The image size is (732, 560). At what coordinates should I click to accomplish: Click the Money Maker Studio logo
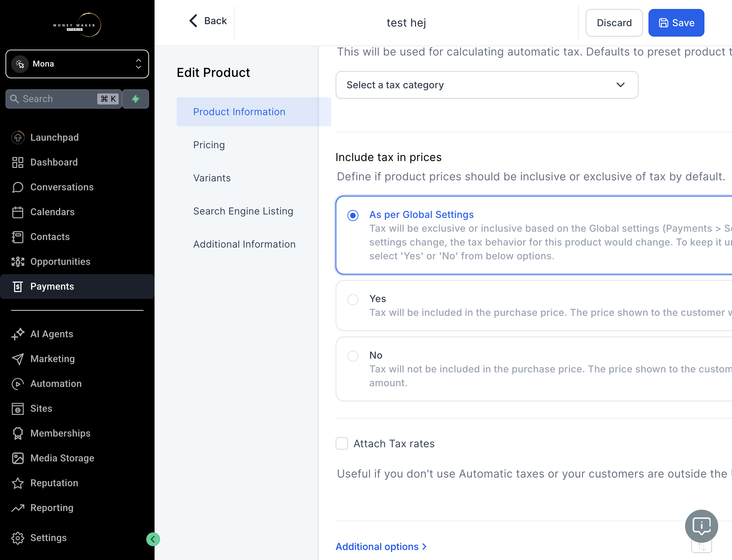pyautogui.click(x=77, y=25)
